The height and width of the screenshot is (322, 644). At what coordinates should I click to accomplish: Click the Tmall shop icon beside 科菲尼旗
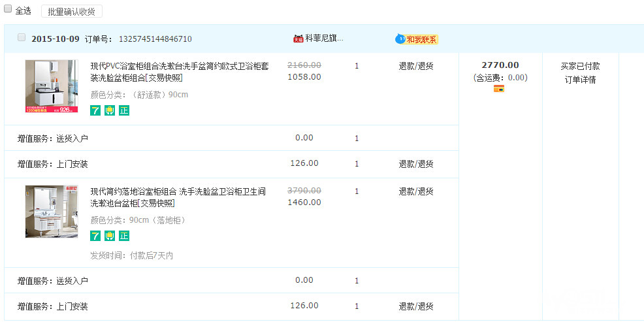[x=298, y=39]
